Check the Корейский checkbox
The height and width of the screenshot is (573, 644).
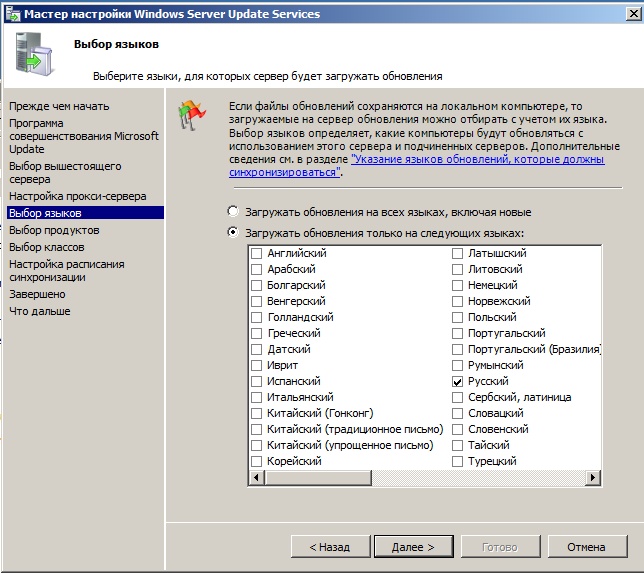[x=257, y=461]
